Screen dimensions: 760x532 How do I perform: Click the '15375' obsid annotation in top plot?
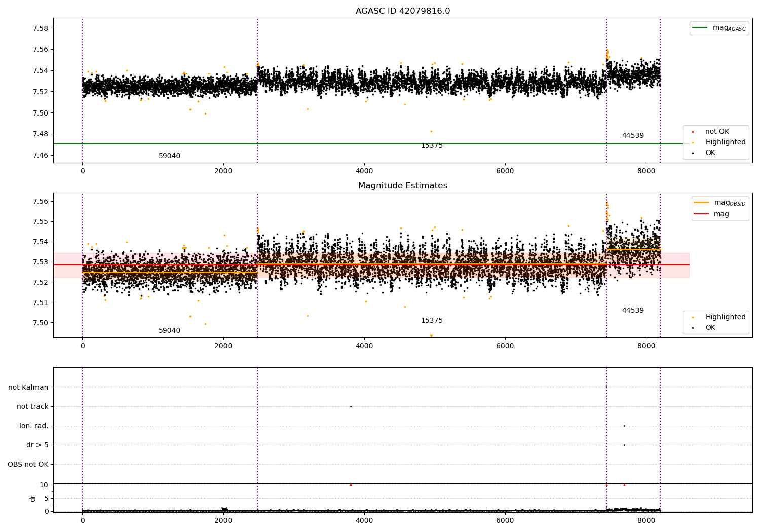432,146
